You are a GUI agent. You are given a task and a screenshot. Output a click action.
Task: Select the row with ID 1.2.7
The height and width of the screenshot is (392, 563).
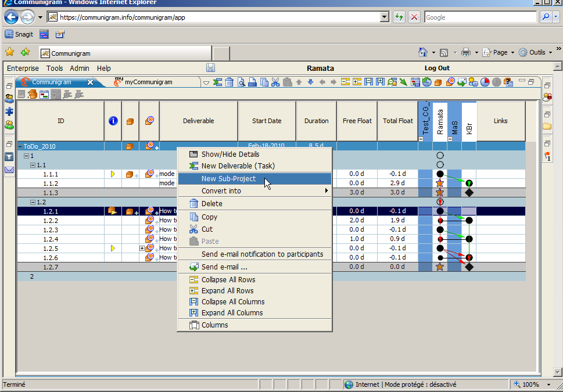click(271, 267)
